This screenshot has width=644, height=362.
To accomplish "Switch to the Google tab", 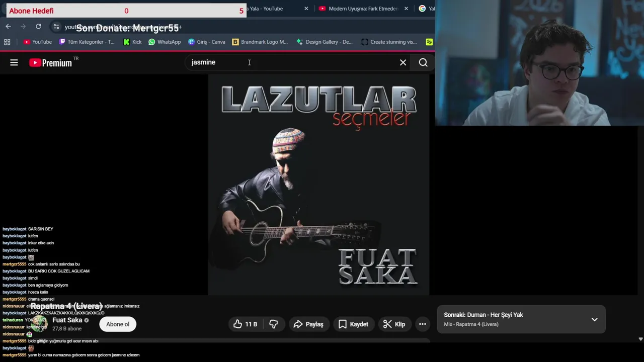I will [426, 9].
